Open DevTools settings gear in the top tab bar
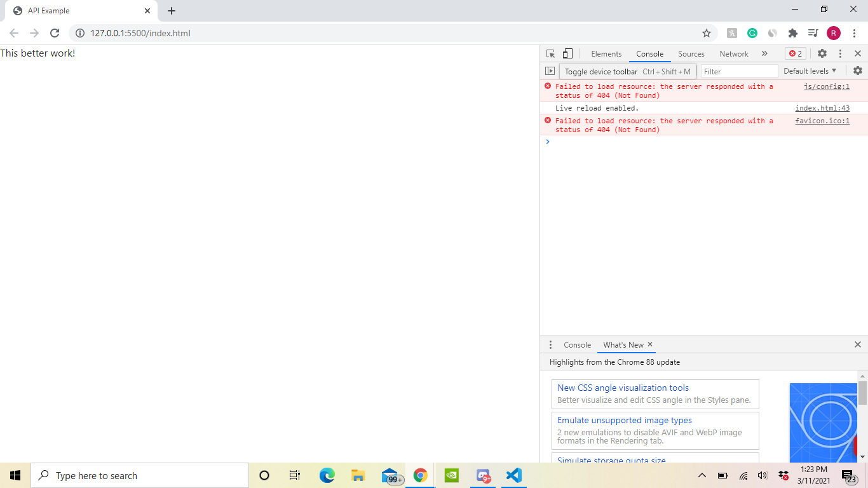This screenshot has height=488, width=868. point(822,54)
